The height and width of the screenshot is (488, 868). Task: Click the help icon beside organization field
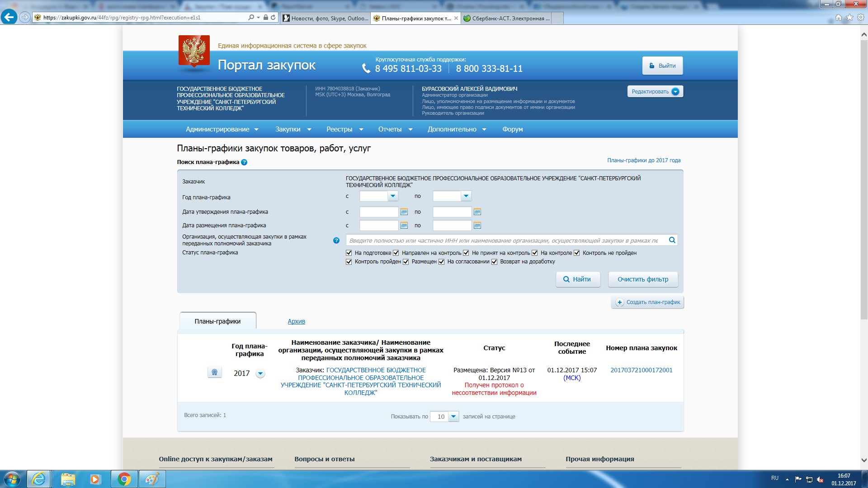(x=336, y=240)
